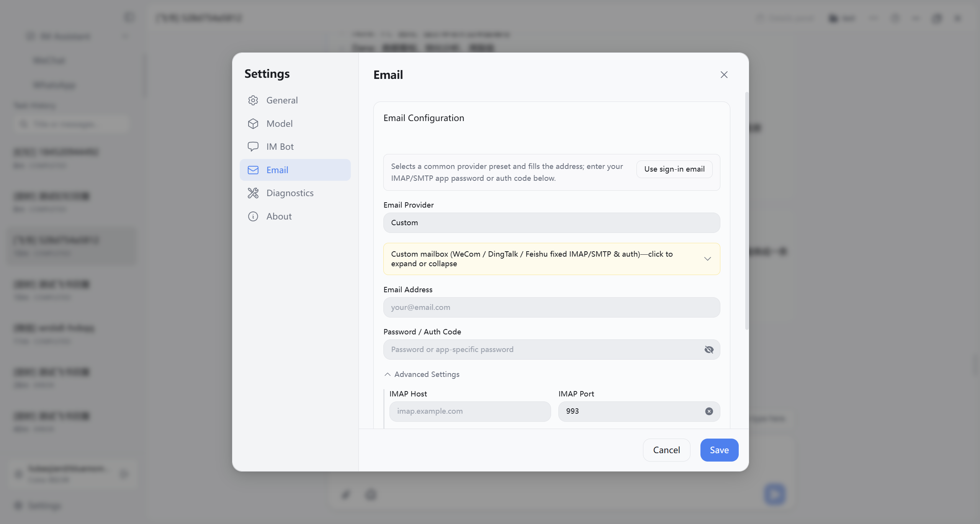Focus the Password / Auth Code field
The width and height of the screenshot is (980, 524).
[x=551, y=350]
